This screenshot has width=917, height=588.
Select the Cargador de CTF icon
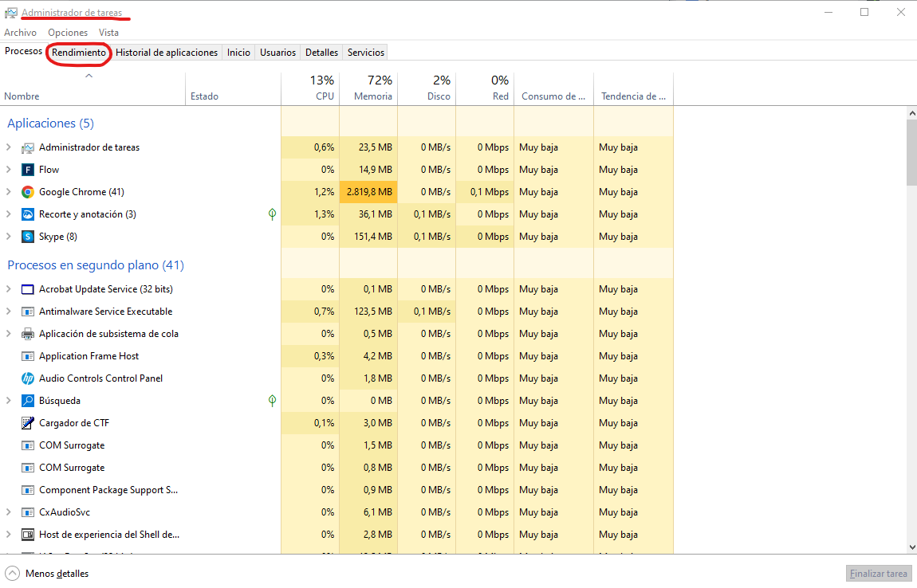coord(28,423)
